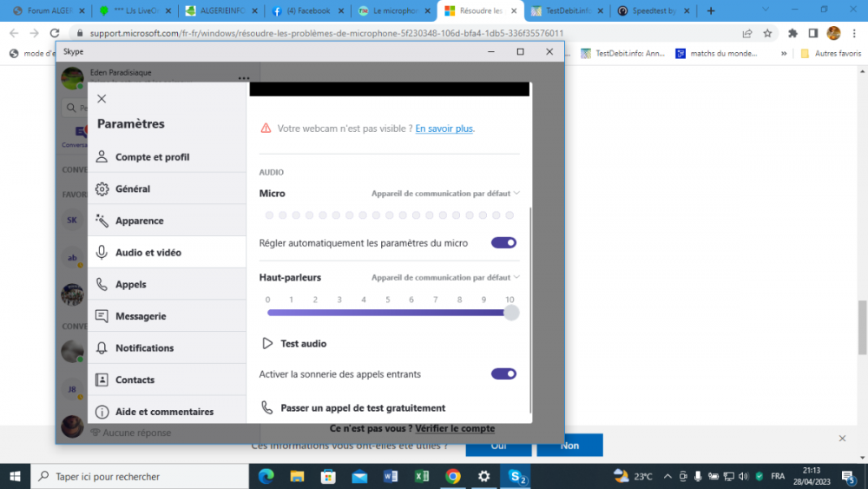Open the En savoir plus link

pyautogui.click(x=444, y=129)
